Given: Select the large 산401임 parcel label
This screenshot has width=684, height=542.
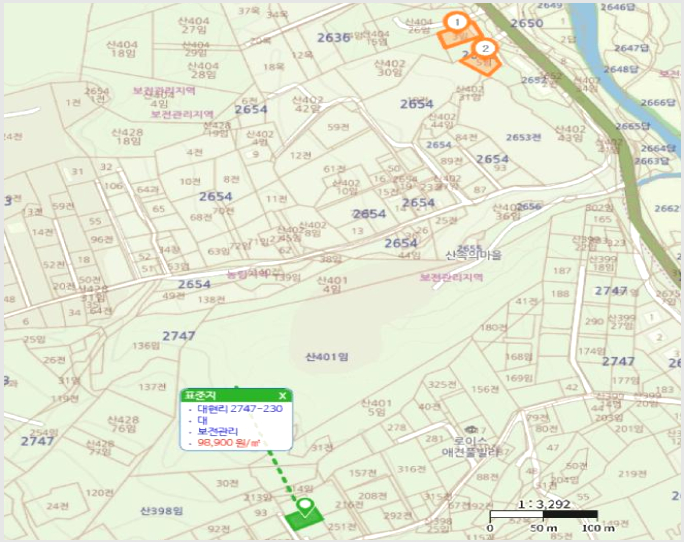Looking at the screenshot, I should pyautogui.click(x=327, y=357).
